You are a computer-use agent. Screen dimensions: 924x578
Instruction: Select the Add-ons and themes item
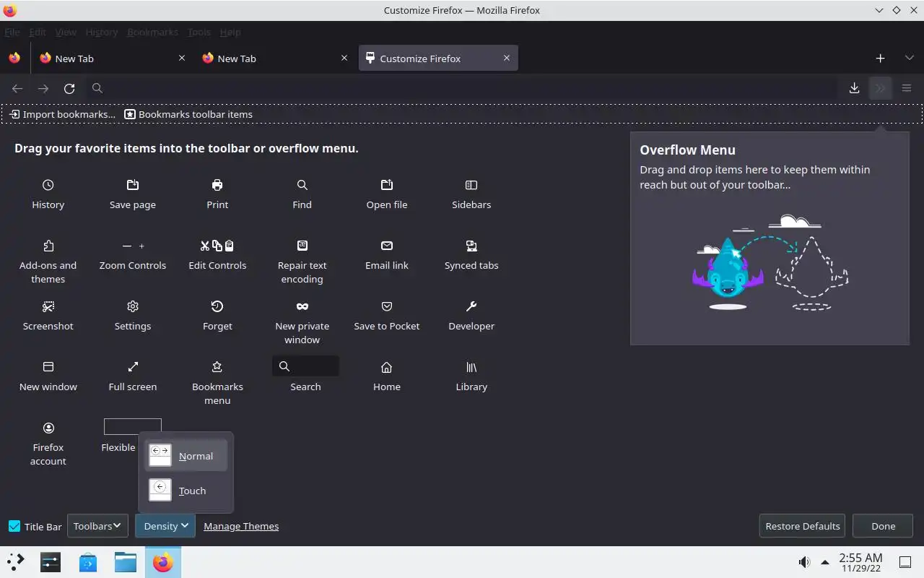48,262
